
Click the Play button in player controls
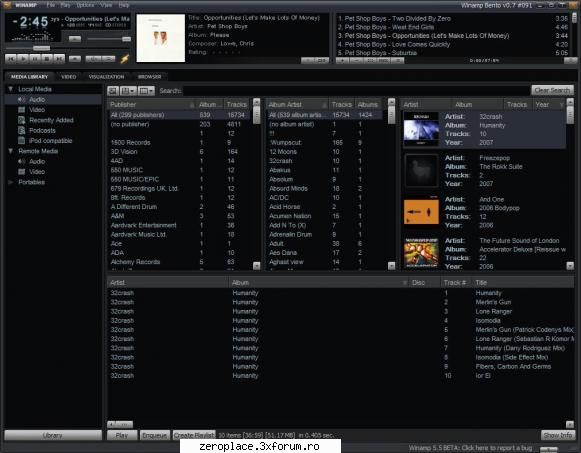(x=23, y=59)
